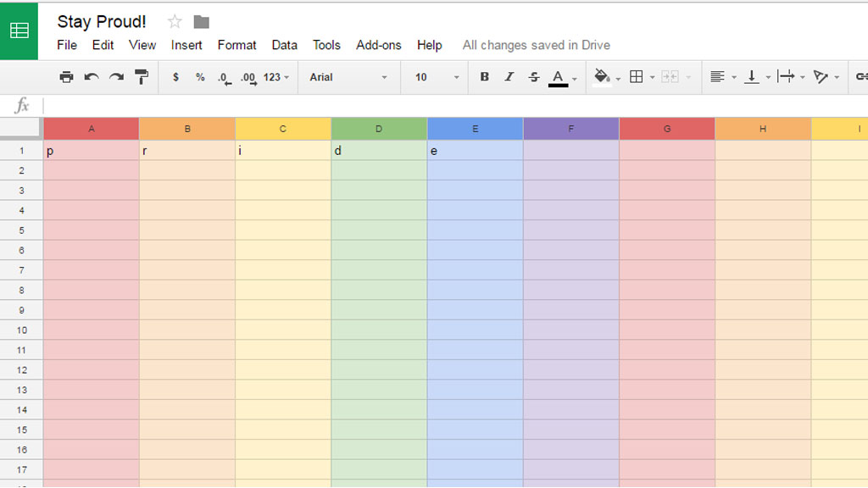Open the Format menu

pos(236,45)
